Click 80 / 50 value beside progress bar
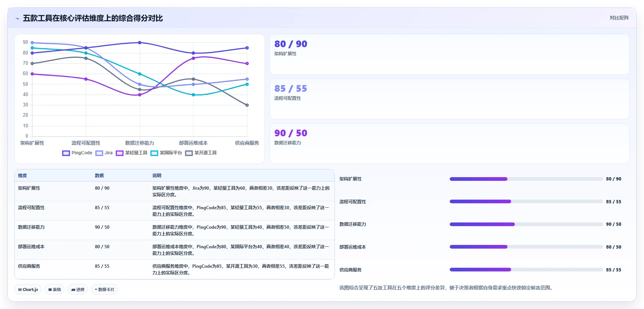 [613, 247]
